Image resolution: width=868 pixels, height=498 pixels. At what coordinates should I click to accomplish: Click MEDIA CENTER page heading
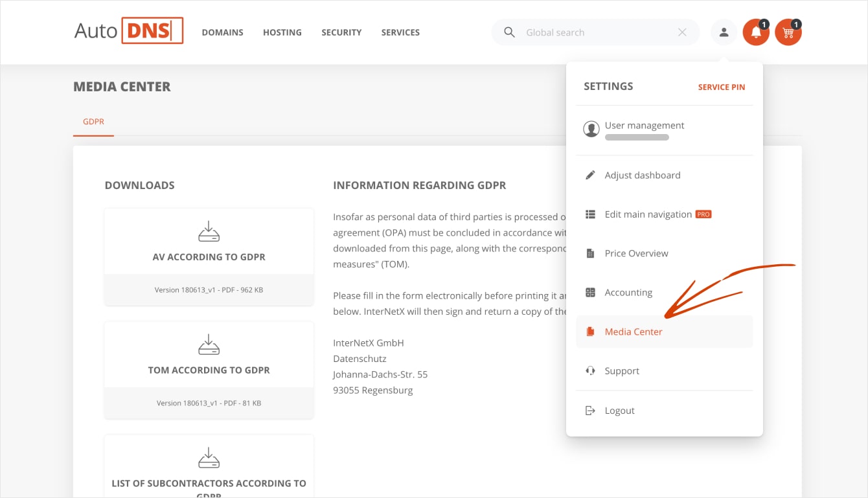pyautogui.click(x=122, y=87)
